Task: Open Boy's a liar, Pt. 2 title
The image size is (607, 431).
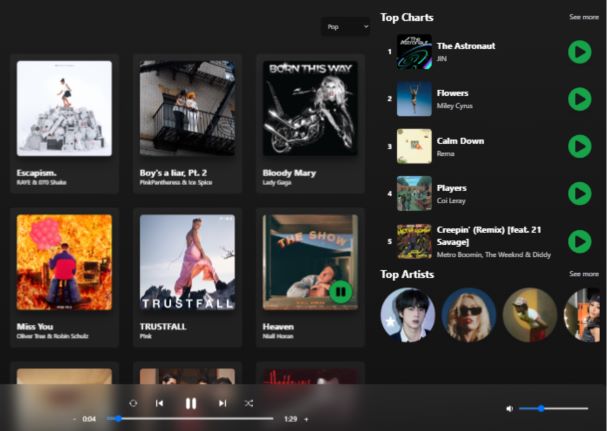Action: point(173,173)
